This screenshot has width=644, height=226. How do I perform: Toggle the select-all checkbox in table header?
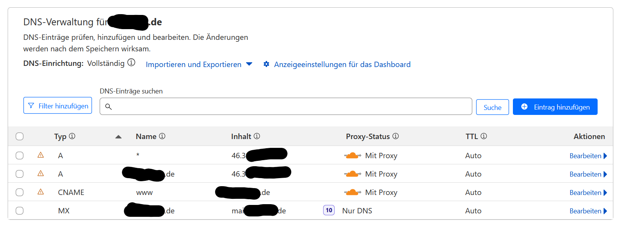coord(20,136)
